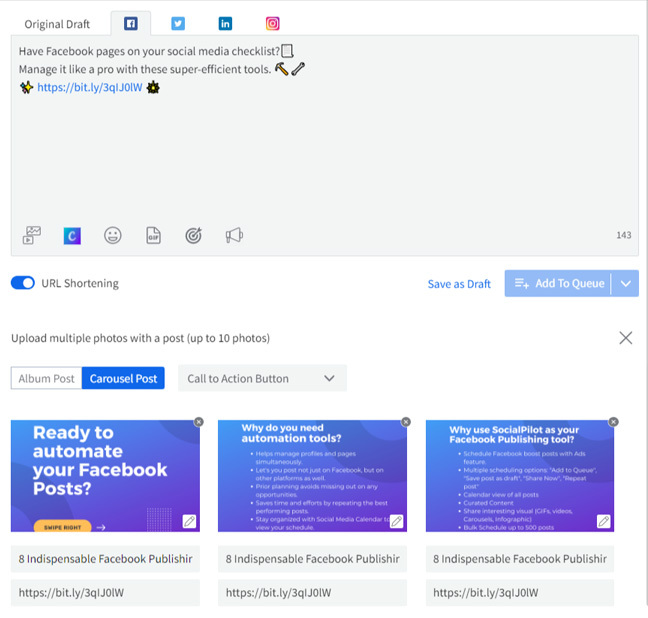Open the Twitter tab

click(178, 24)
